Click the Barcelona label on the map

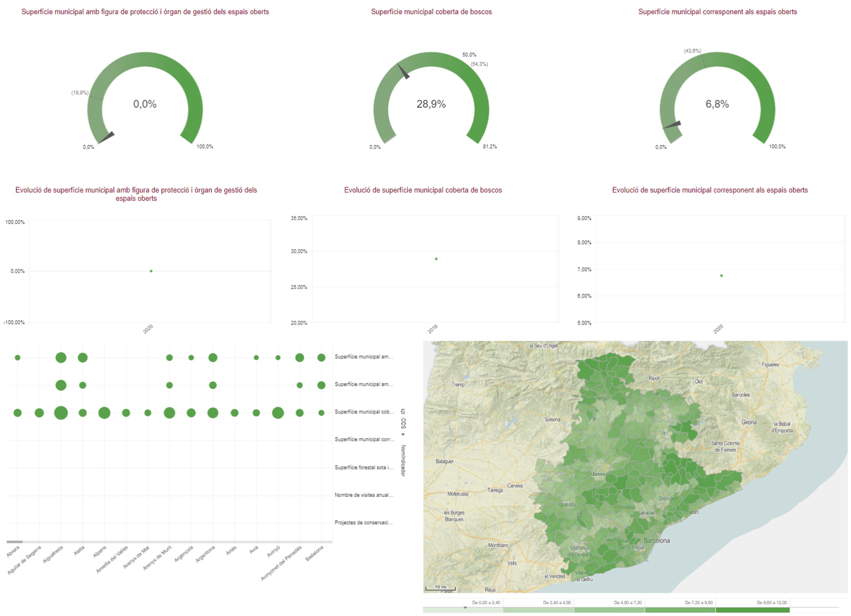(x=657, y=540)
